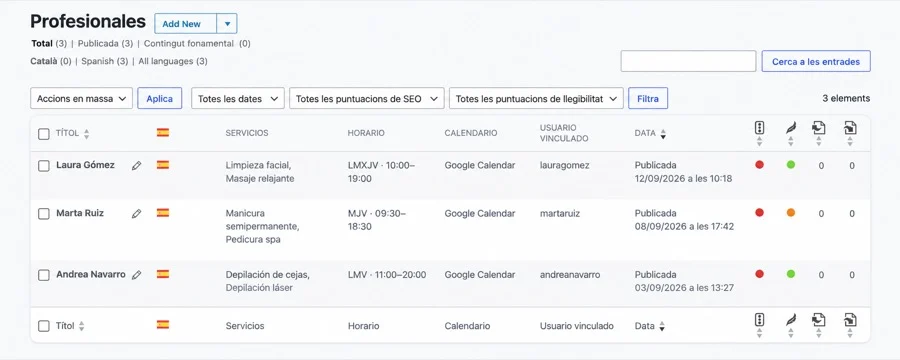Click the Servicios column header
The width and height of the screenshot is (900, 360).
pyautogui.click(x=247, y=133)
